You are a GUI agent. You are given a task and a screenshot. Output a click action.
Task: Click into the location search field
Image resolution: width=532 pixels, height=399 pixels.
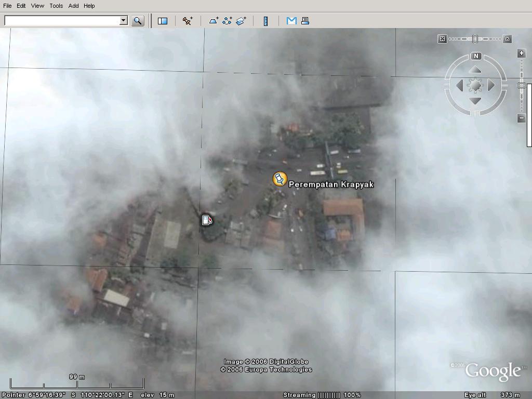tap(62, 21)
